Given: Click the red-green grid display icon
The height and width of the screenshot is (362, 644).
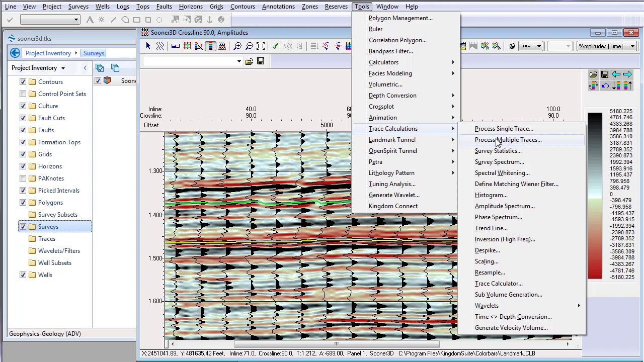Looking at the screenshot, I should (x=187, y=46).
